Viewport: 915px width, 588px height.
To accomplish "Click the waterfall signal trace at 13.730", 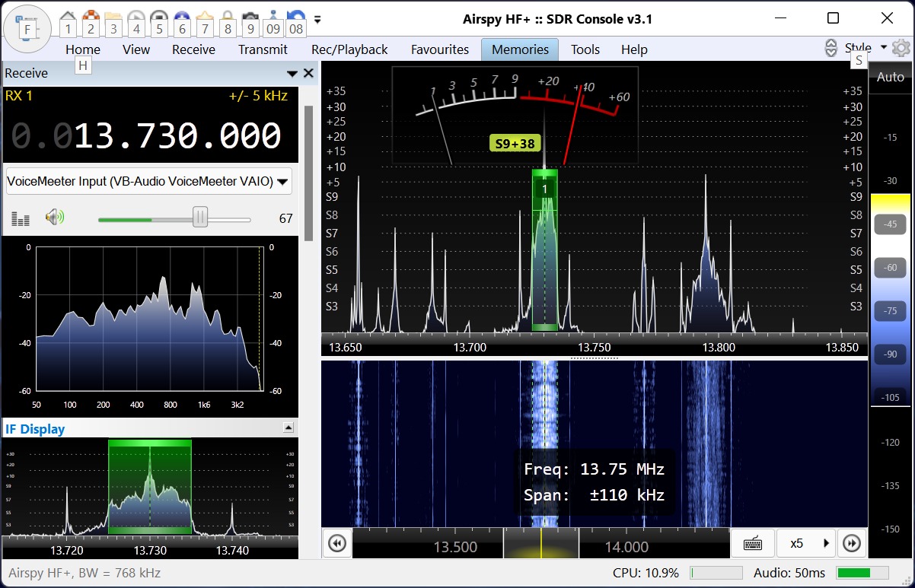I will point(544,443).
